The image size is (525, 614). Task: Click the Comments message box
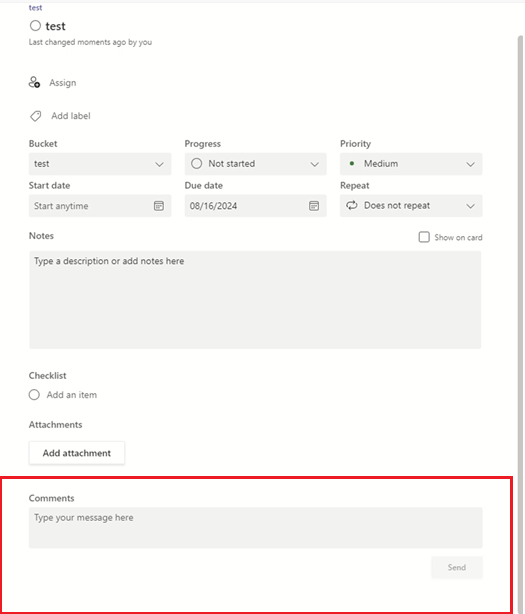(256, 528)
